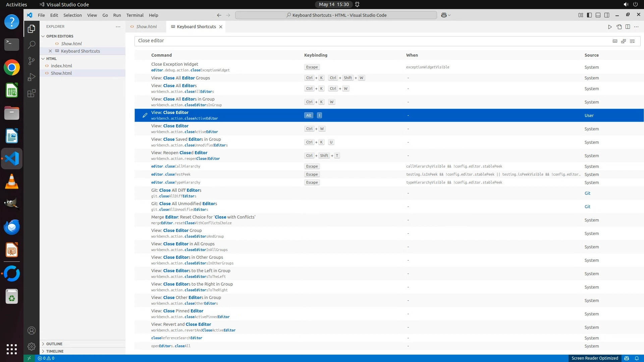Open the Source Control view
Screen dimensions: 644x362
pyautogui.click(x=31, y=61)
